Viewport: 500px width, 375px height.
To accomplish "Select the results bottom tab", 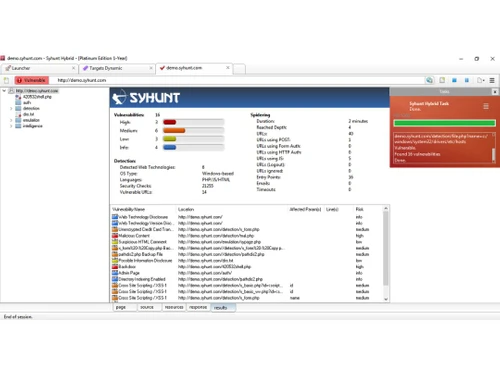I will pos(223,308).
